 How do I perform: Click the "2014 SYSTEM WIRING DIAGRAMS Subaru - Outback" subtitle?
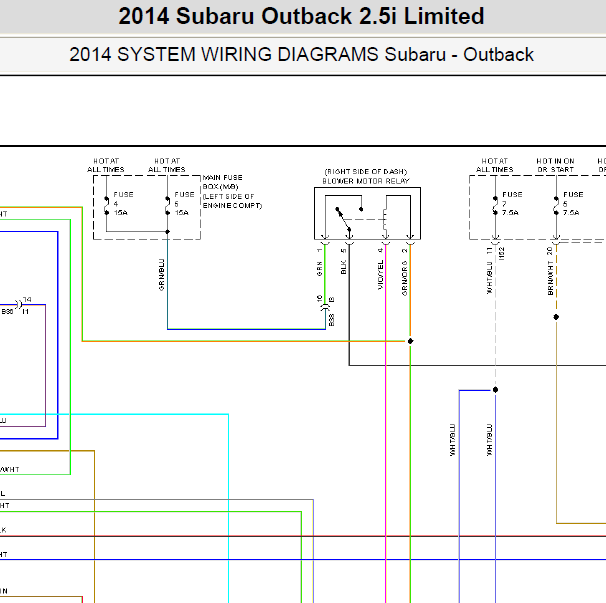[x=301, y=55]
